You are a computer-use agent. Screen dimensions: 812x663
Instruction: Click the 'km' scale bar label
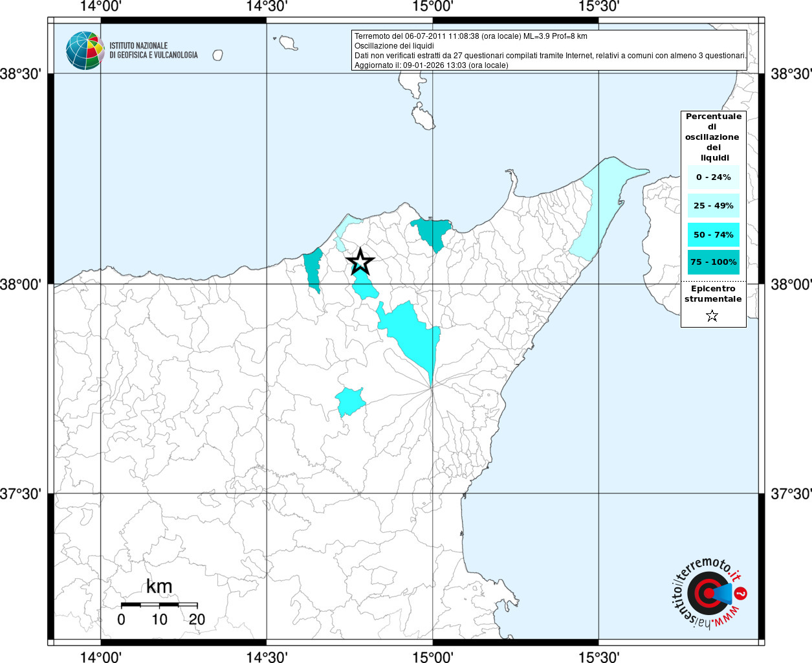tap(159, 587)
